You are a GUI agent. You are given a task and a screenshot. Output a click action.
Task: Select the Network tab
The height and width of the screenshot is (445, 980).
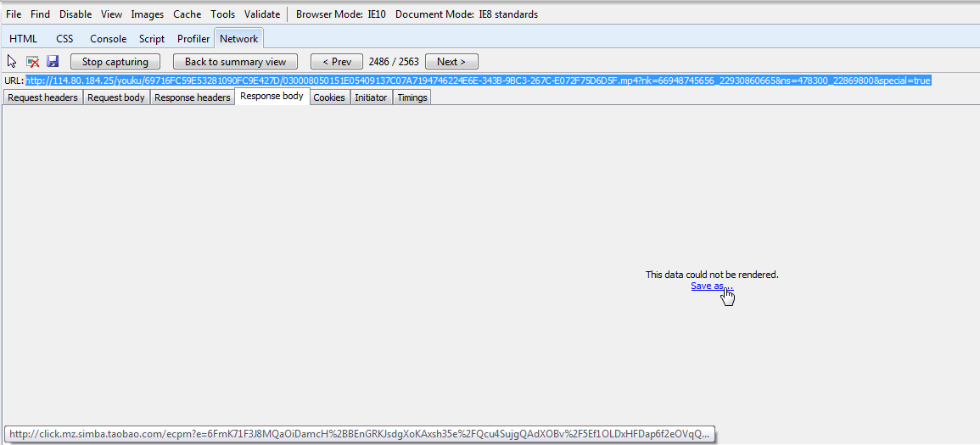coord(238,39)
